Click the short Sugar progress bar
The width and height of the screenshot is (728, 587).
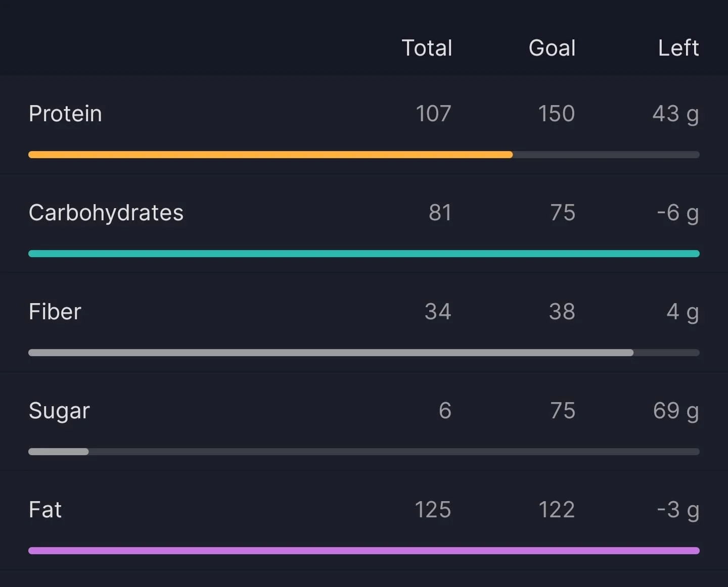59,452
